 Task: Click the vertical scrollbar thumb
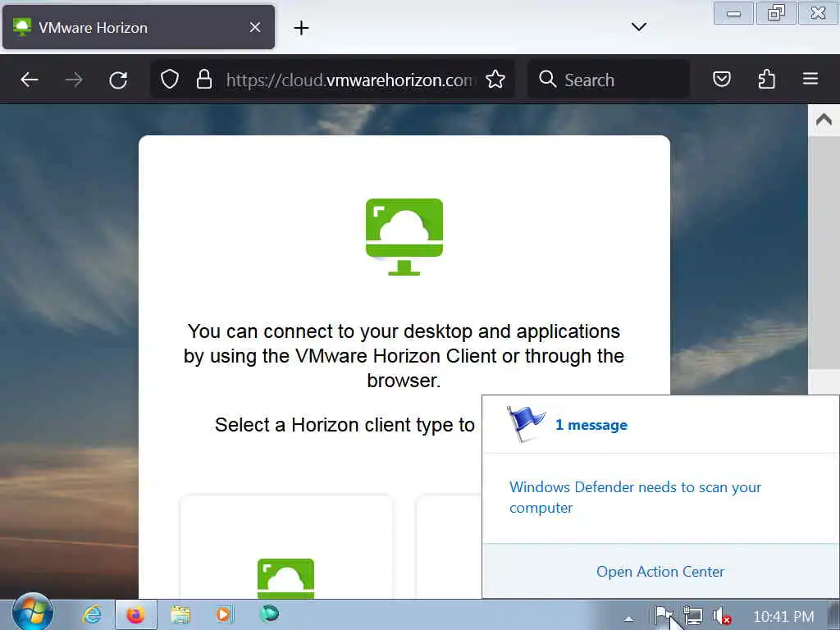(x=824, y=252)
